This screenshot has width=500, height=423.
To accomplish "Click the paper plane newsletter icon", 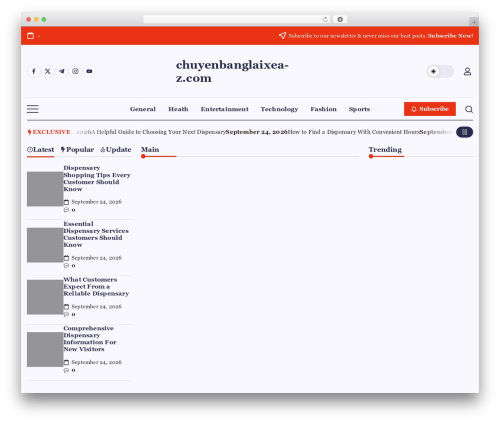I will pyautogui.click(x=282, y=35).
